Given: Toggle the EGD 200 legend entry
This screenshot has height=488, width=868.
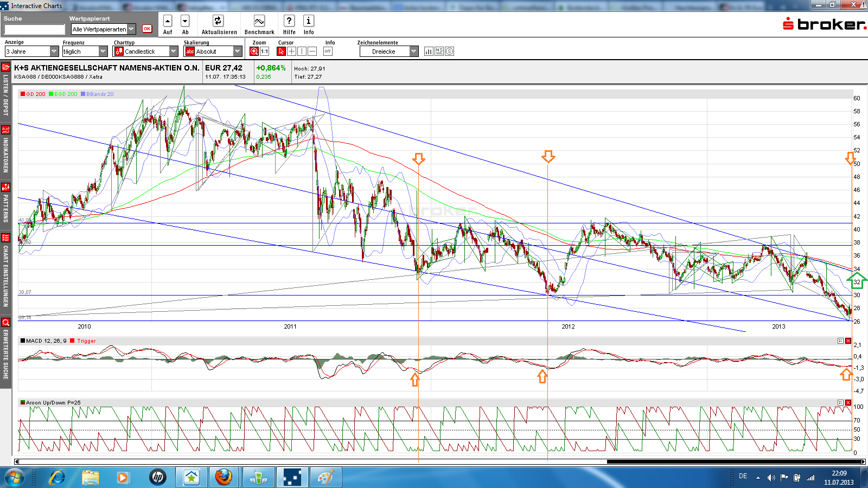Looking at the screenshot, I should click(x=63, y=94).
